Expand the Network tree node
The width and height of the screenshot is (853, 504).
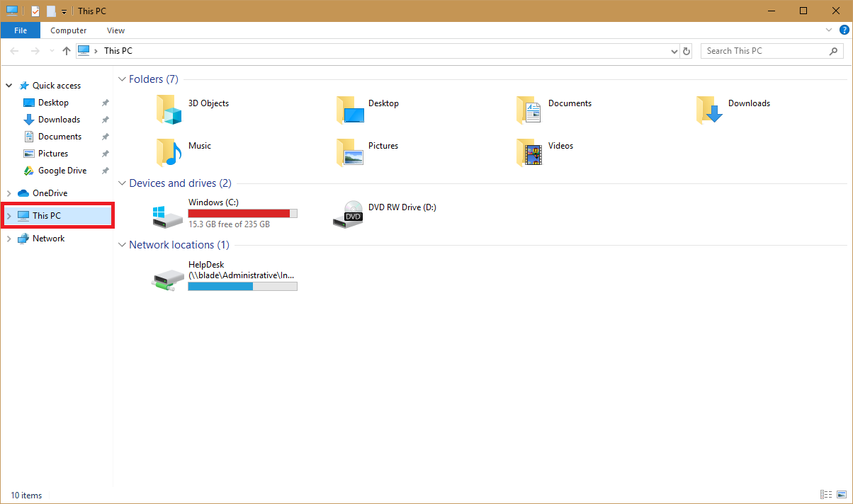[x=9, y=239]
